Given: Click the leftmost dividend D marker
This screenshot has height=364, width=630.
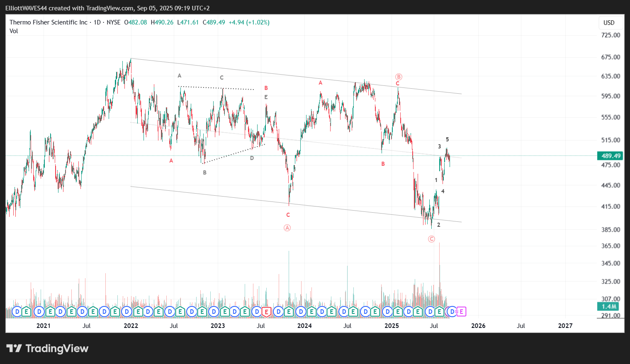Looking at the screenshot, I should (x=17, y=312).
